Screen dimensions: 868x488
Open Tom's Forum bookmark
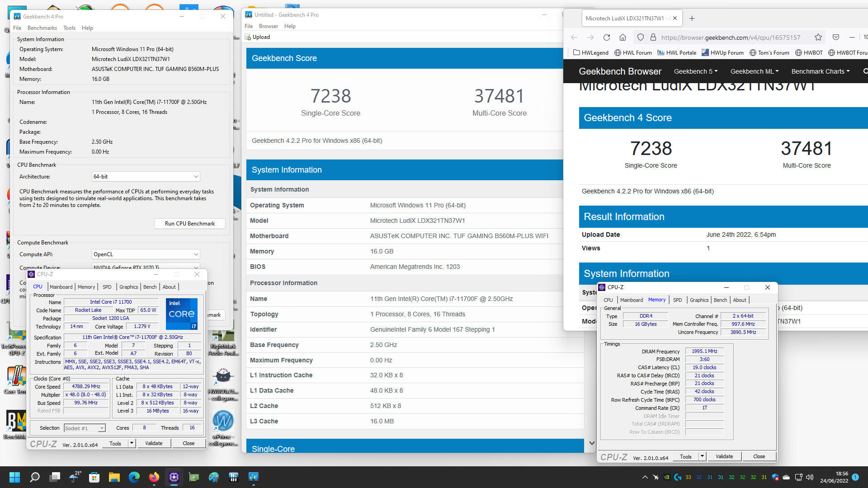(769, 53)
